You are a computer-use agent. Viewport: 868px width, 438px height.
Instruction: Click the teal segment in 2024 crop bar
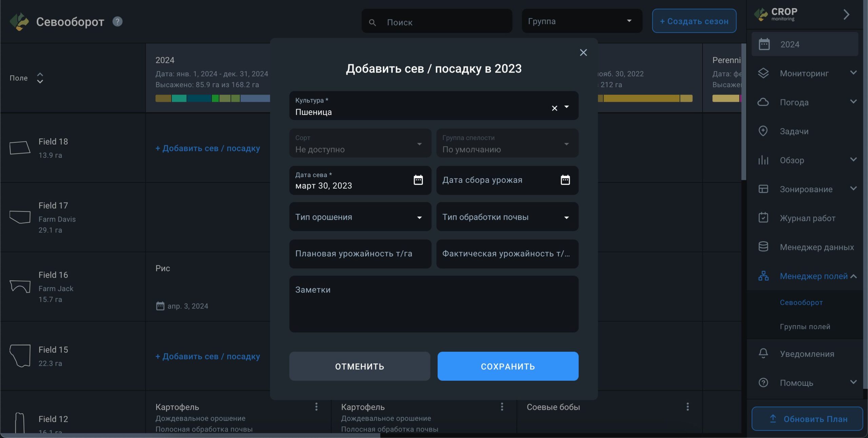point(179,98)
